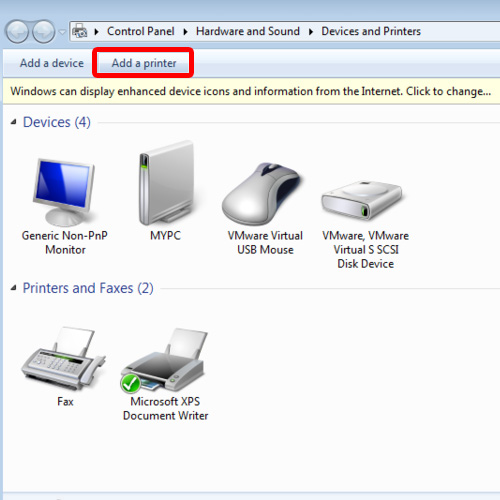
Task: Expand the arrow after Control Panel
Action: (185, 32)
